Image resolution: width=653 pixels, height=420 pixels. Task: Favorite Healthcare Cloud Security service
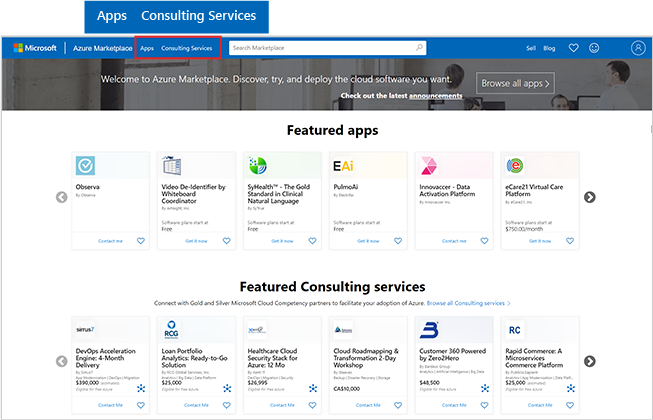pyautogui.click(x=312, y=405)
